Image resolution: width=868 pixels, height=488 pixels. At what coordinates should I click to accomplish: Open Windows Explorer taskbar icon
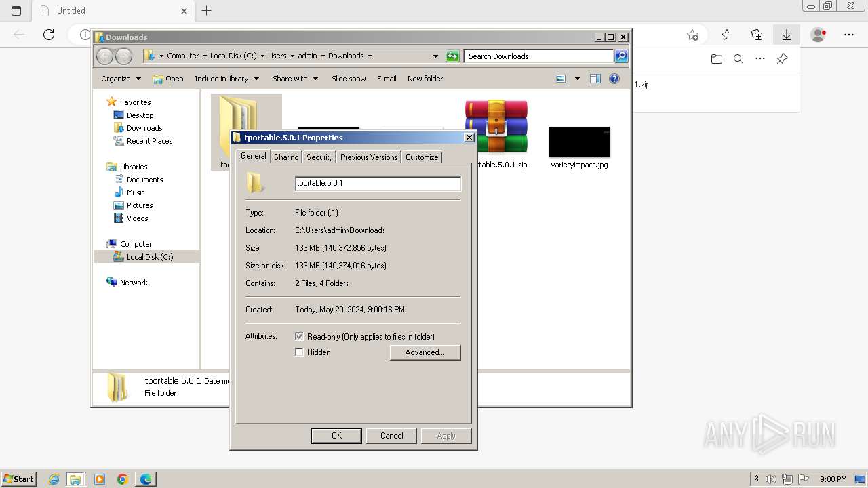click(75, 479)
